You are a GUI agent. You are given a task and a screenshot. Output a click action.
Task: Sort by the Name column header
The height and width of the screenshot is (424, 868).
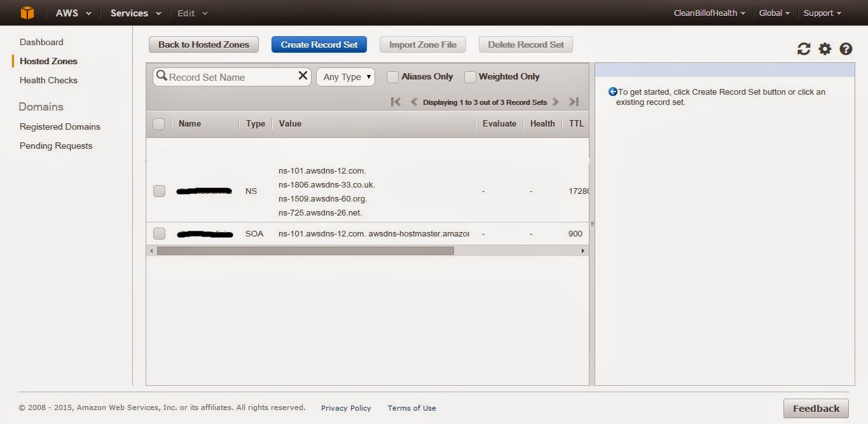189,124
